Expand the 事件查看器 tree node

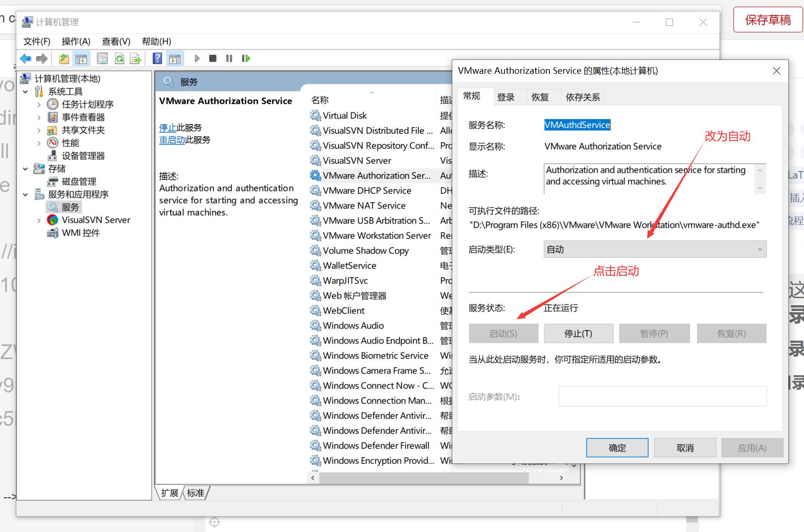39,117
